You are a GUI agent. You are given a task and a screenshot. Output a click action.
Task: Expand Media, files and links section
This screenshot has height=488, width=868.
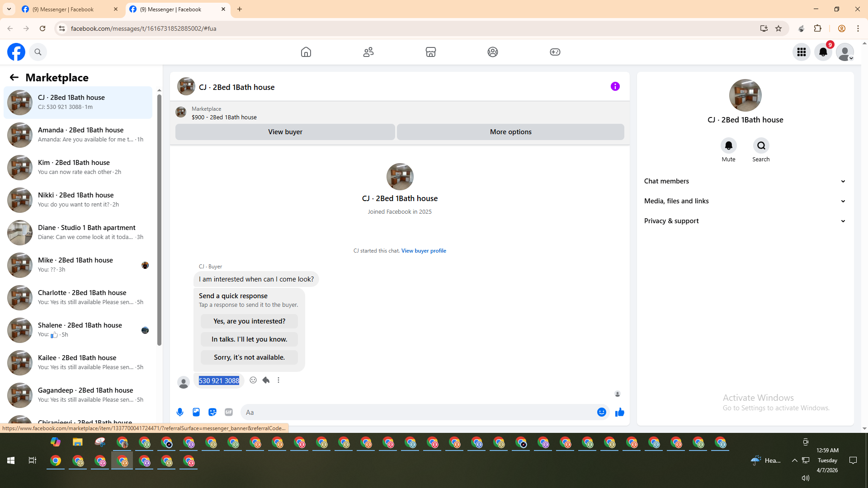pyautogui.click(x=745, y=201)
